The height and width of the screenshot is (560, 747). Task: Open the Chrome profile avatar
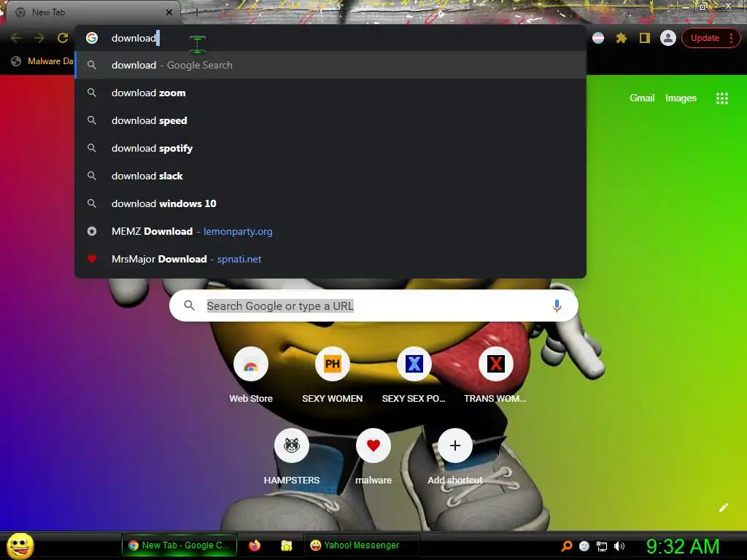(x=668, y=38)
